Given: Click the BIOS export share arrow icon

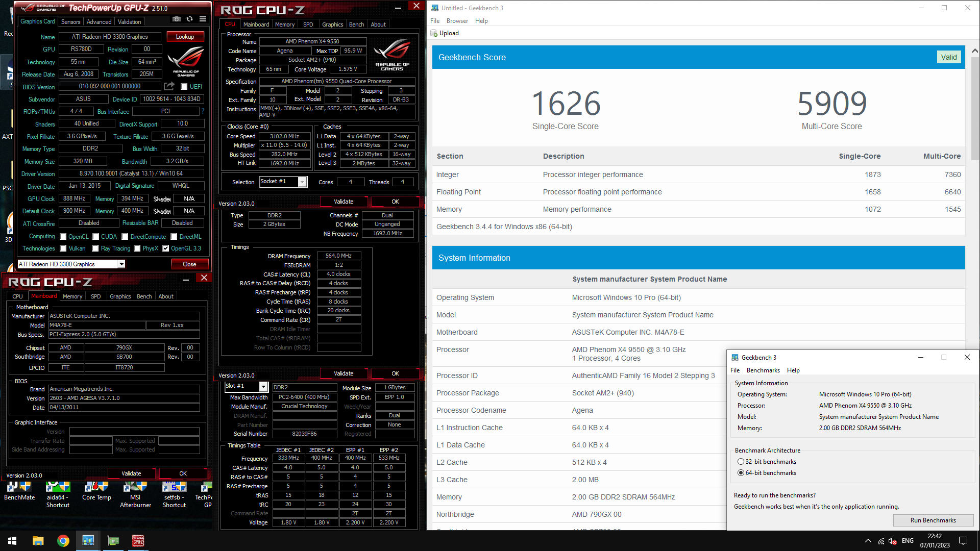Looking at the screenshot, I should coord(169,86).
